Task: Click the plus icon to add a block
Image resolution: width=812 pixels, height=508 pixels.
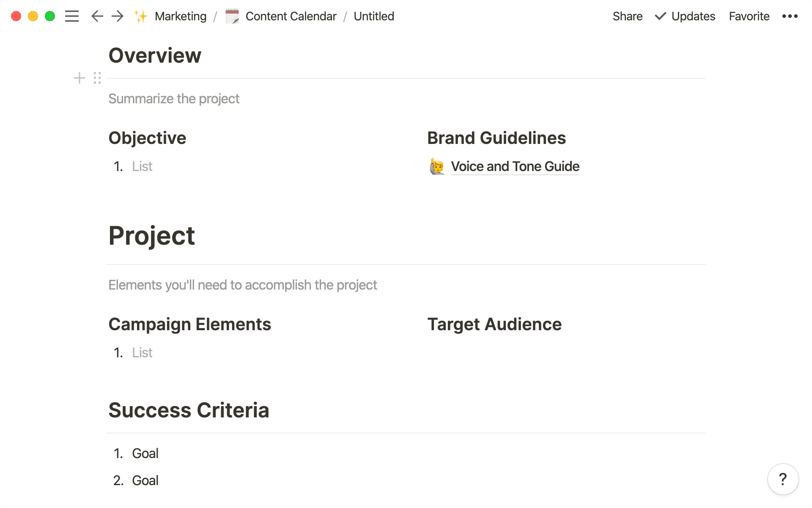Action: pos(79,78)
